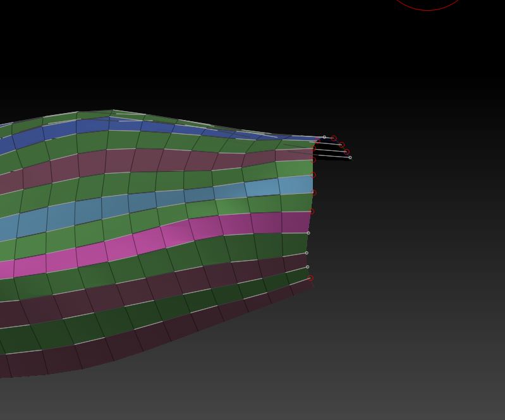505x420 pixels.
Task: Select the rightmost white vertex point on mesh tip
Action: click(350, 157)
